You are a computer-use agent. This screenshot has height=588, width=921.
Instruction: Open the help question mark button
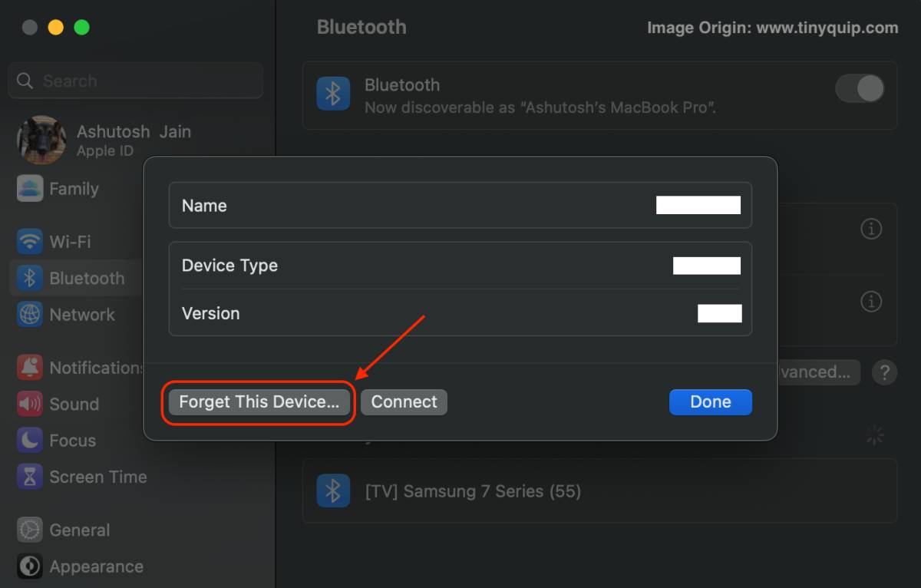pos(885,372)
